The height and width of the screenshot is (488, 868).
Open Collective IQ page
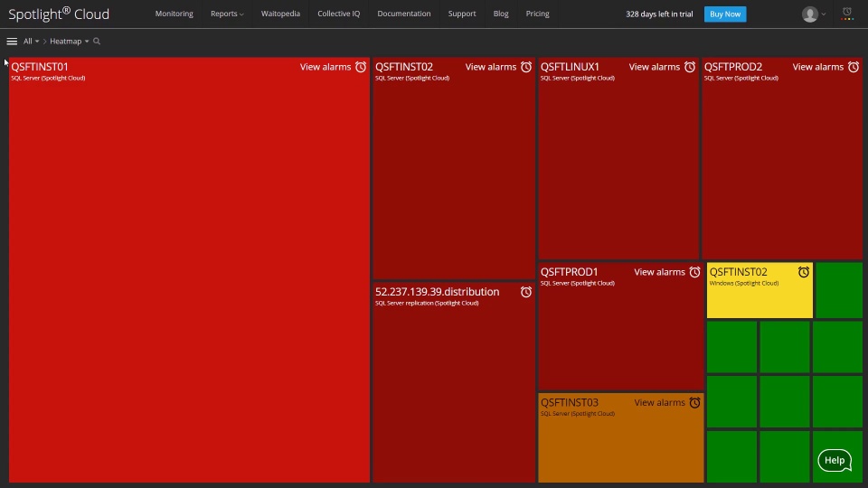[339, 14]
